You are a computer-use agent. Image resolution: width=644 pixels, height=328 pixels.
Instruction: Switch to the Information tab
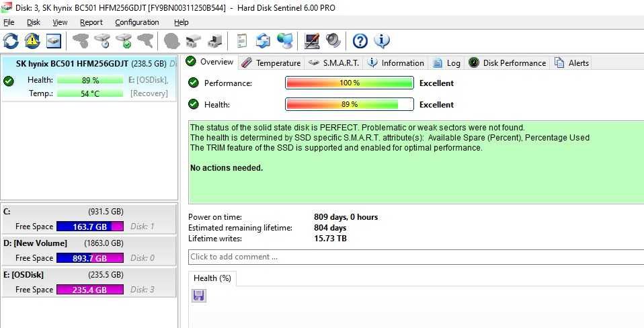pos(396,63)
